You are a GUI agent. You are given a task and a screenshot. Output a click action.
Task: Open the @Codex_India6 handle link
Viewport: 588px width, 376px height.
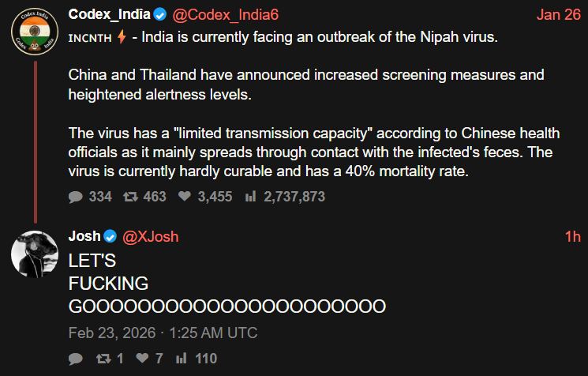[x=220, y=14]
